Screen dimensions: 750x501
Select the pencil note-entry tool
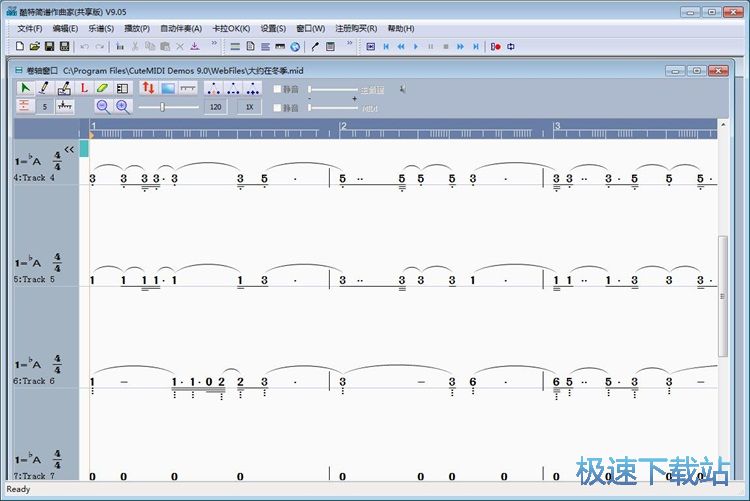[x=44, y=88]
